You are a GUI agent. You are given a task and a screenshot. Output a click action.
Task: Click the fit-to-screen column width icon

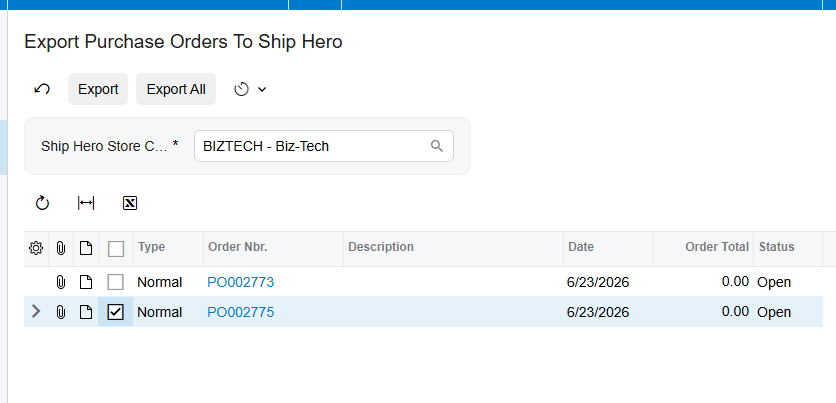[x=86, y=203]
